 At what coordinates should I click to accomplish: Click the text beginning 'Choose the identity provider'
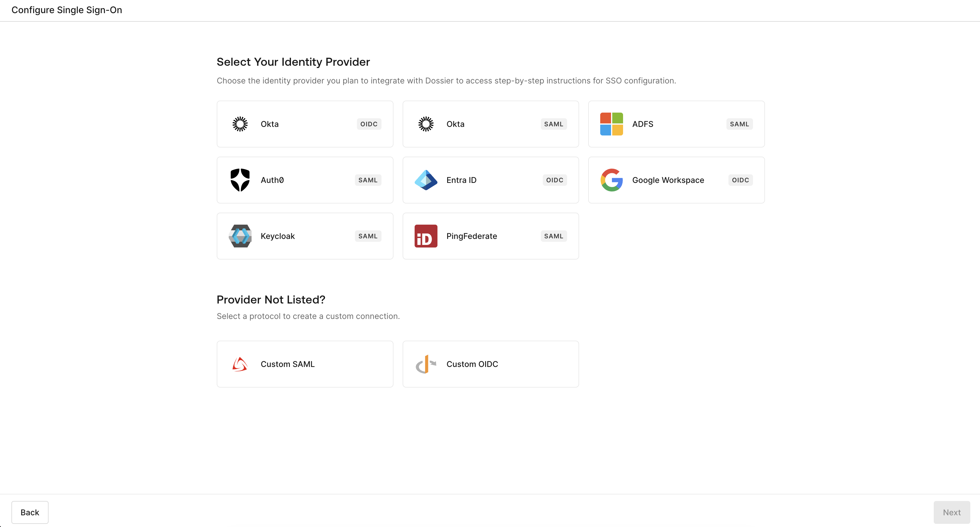click(x=446, y=81)
